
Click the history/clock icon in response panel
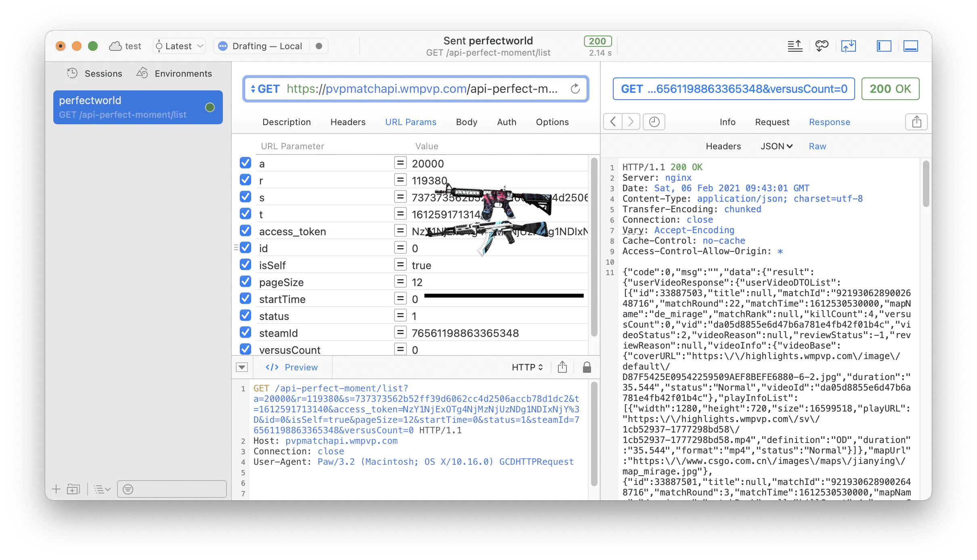(x=654, y=121)
